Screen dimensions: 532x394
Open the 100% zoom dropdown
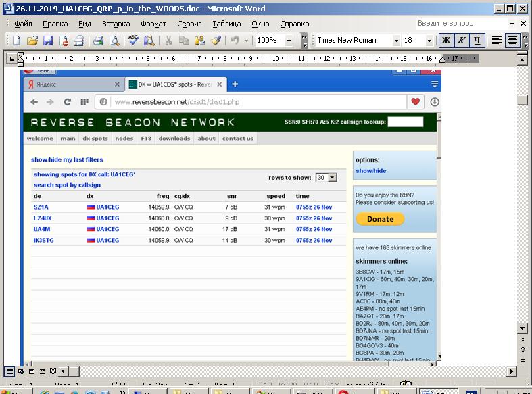pos(289,41)
